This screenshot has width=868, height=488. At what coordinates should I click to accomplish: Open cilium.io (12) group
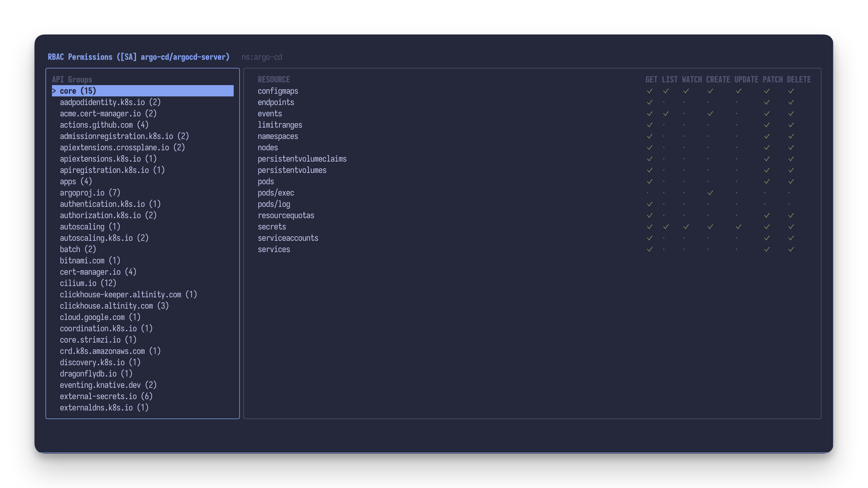coord(88,283)
